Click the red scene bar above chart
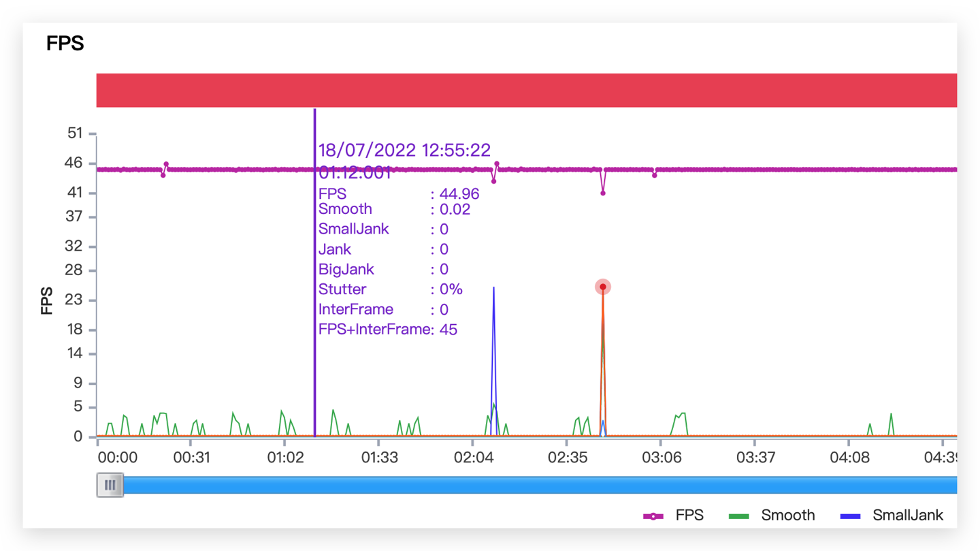 click(525, 91)
